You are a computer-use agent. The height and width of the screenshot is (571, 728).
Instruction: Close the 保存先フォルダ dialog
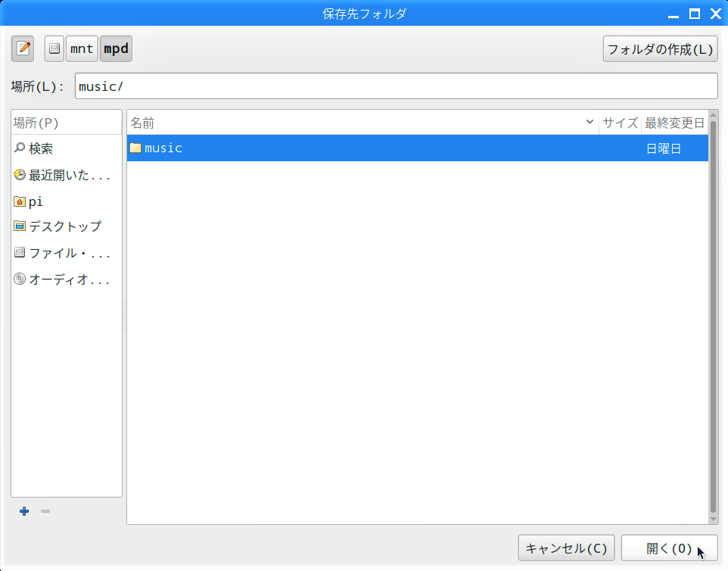(x=716, y=14)
